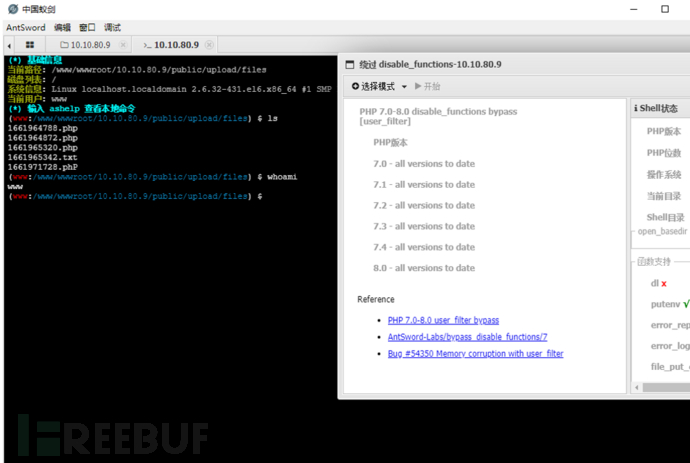The width and height of the screenshot is (690, 463).
Task: Click '7.4 - all versions to date' line
Action: 424,247
